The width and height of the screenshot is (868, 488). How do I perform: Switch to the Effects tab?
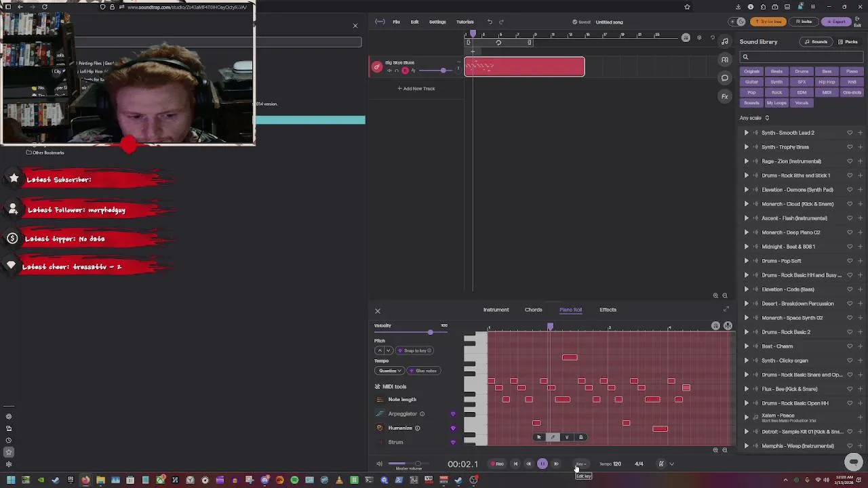click(608, 310)
